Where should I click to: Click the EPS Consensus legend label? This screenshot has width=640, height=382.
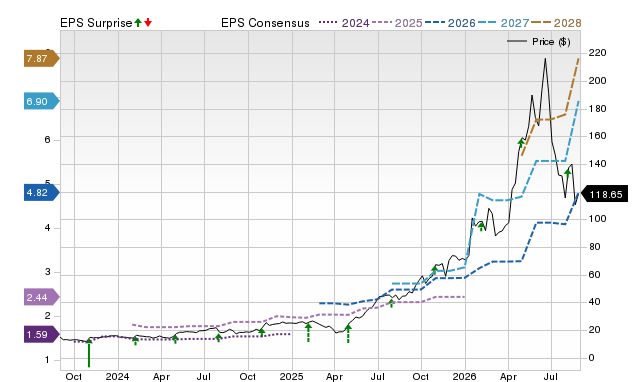(x=265, y=23)
